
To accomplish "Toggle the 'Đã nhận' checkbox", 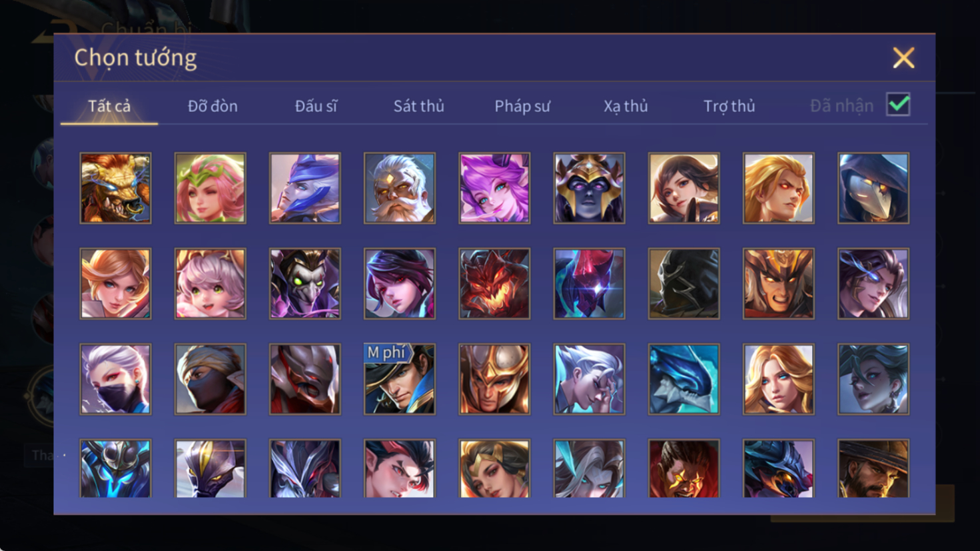I will point(898,105).
